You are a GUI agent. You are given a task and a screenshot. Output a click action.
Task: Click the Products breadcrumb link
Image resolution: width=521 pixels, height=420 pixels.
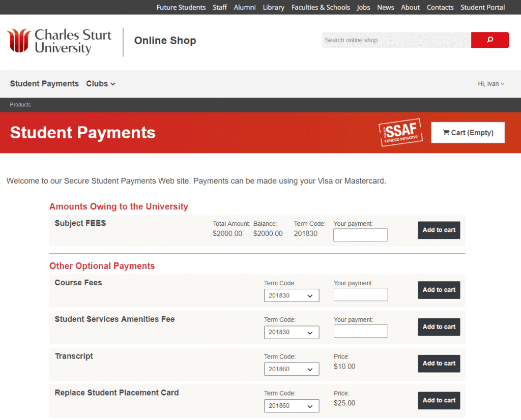[x=20, y=105]
